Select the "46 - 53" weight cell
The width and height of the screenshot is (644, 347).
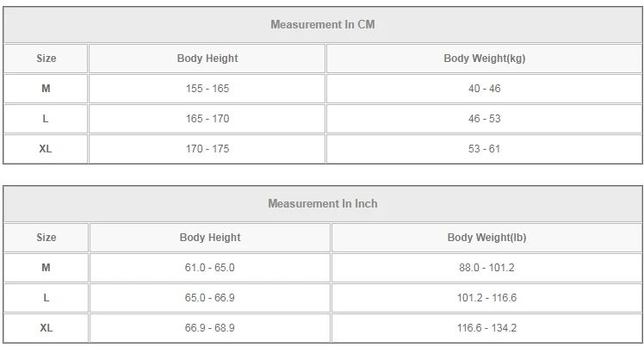click(484, 119)
